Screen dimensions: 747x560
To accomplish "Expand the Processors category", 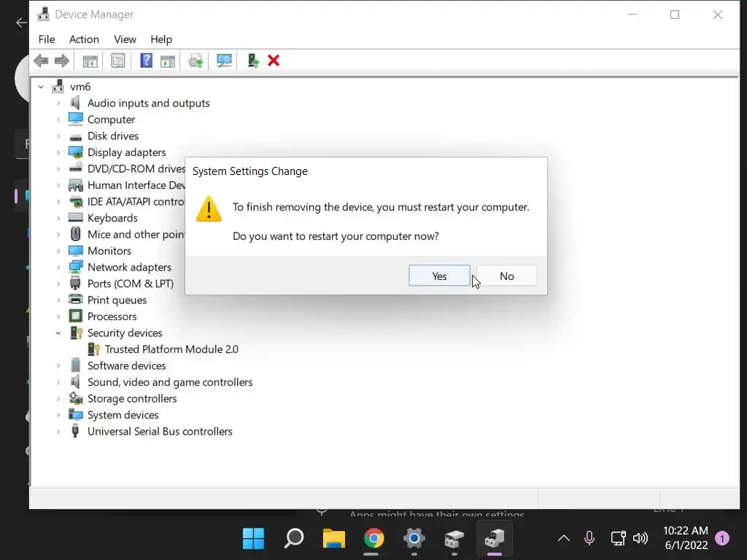I will tap(58, 316).
